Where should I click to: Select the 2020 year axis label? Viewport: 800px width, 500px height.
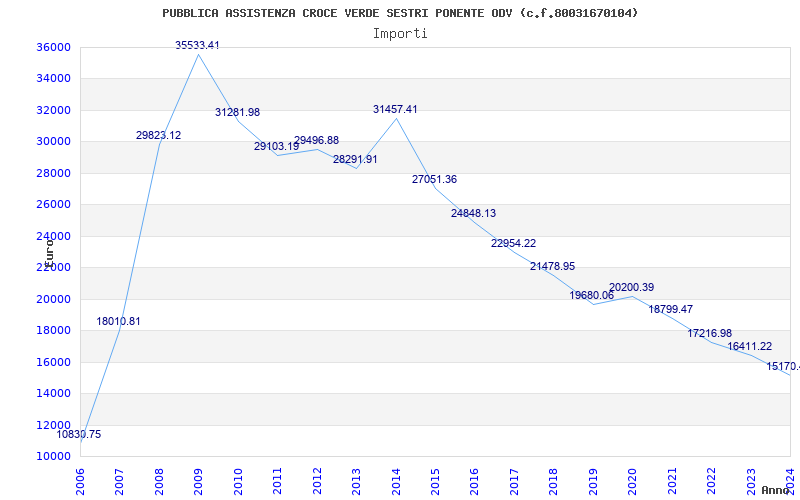(x=632, y=478)
